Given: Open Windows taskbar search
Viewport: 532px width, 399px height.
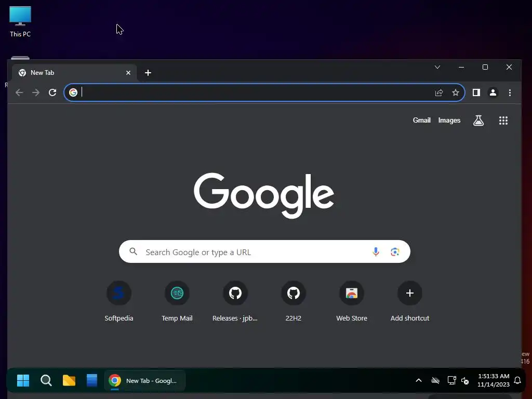Looking at the screenshot, I should click(46, 381).
